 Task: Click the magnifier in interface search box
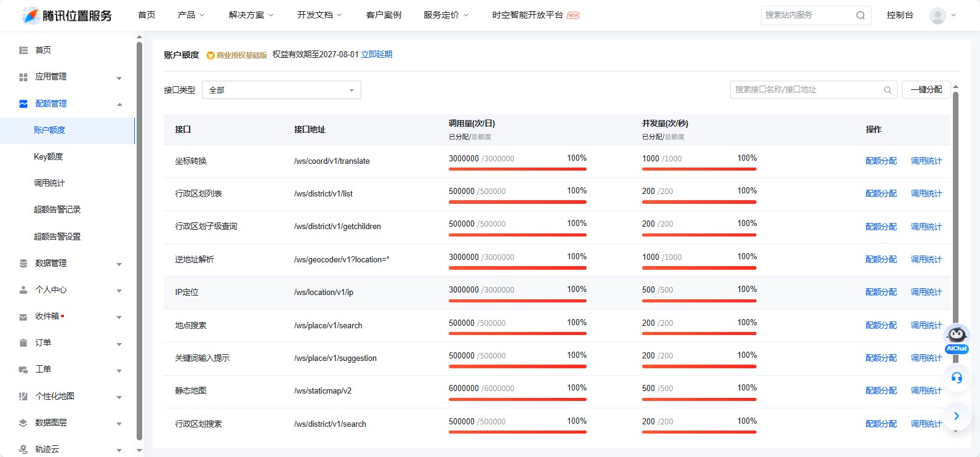[887, 90]
